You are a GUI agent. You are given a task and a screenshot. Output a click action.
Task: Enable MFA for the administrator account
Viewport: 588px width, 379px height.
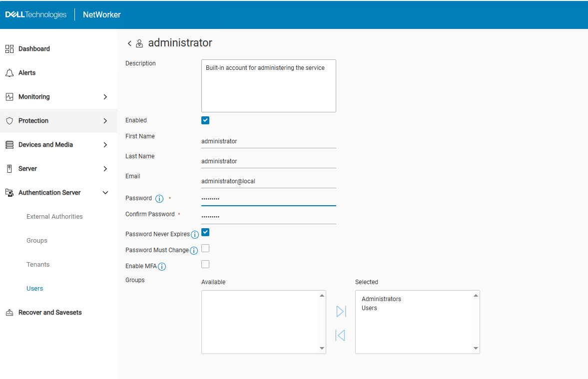[205, 264]
